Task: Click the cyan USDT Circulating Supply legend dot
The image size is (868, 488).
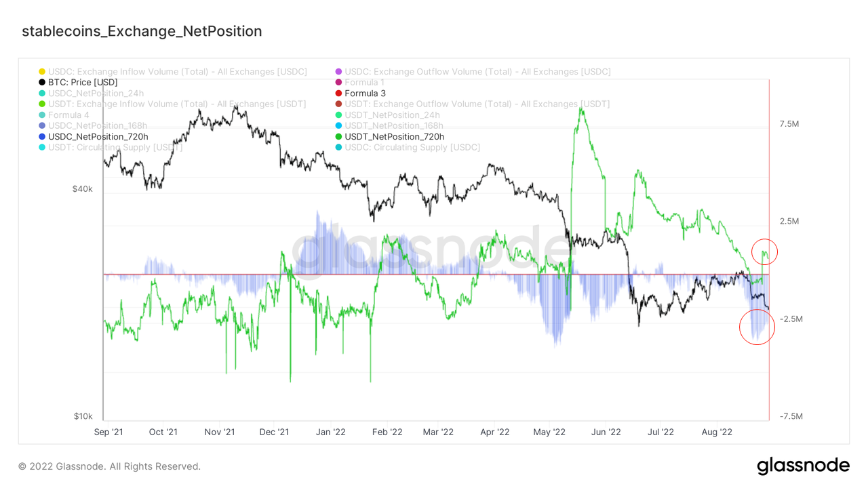Action: tap(42, 148)
